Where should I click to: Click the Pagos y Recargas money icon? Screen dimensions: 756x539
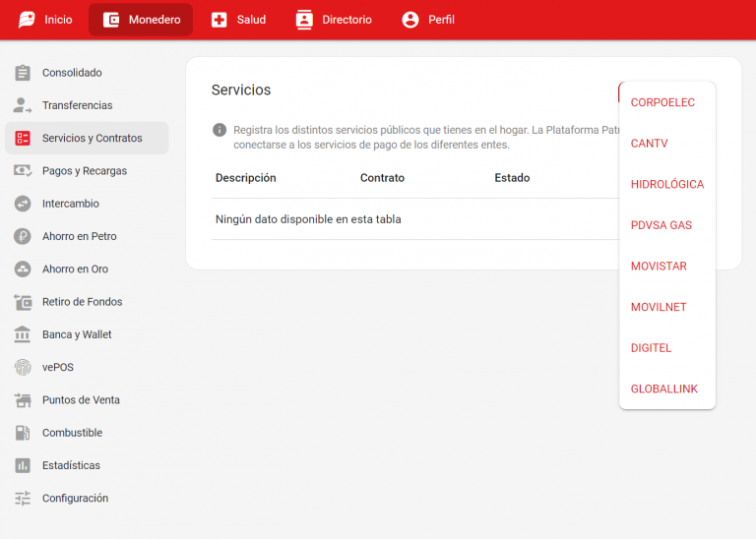pos(23,171)
